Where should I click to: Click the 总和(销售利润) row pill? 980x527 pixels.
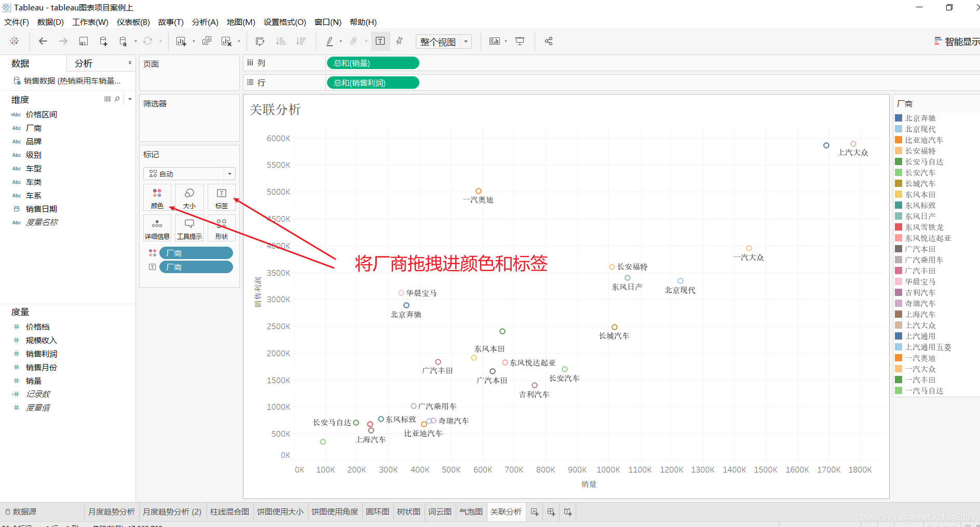[373, 83]
